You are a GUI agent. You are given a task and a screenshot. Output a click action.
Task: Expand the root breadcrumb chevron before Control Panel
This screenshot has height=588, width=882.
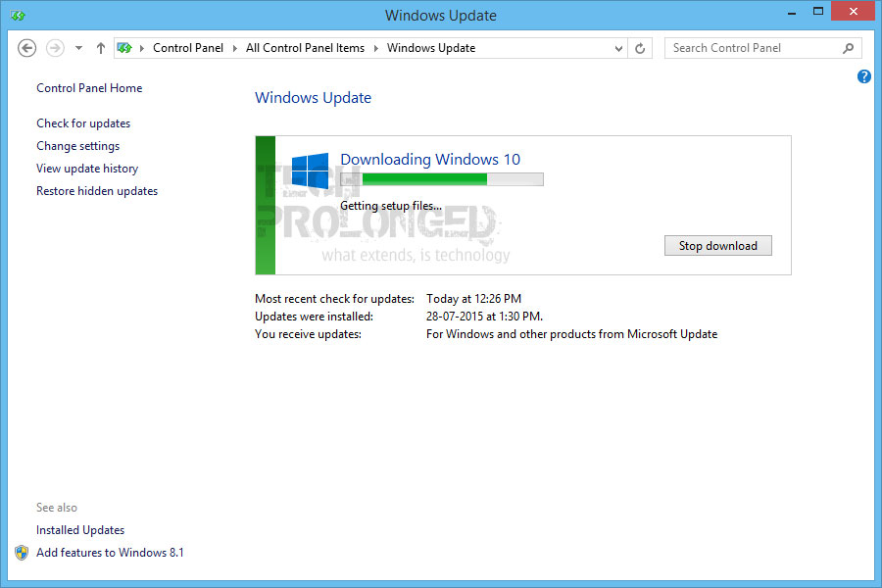[142, 48]
